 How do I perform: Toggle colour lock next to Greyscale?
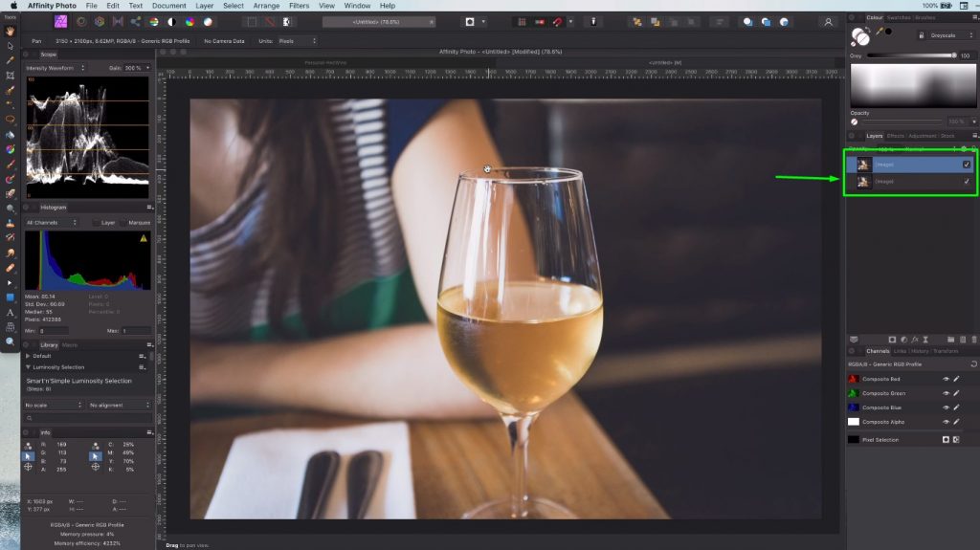[x=922, y=35]
